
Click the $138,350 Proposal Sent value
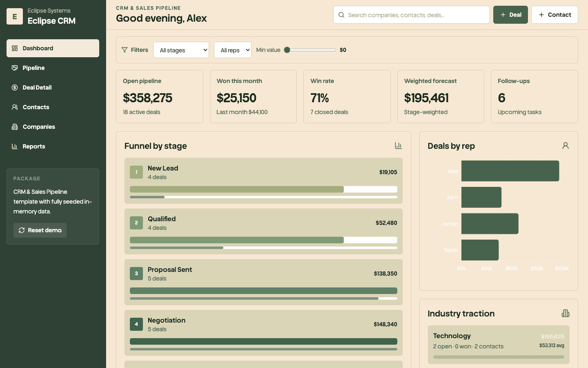[x=385, y=274]
